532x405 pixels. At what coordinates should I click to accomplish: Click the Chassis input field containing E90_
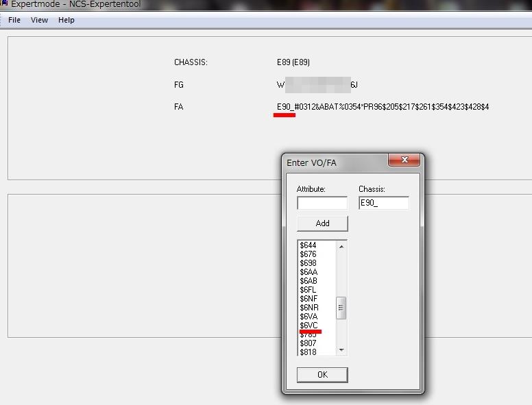pos(384,203)
